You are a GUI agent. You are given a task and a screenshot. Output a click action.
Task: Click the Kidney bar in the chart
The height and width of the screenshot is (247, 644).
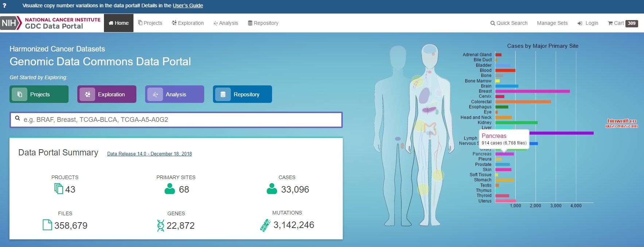516,123
